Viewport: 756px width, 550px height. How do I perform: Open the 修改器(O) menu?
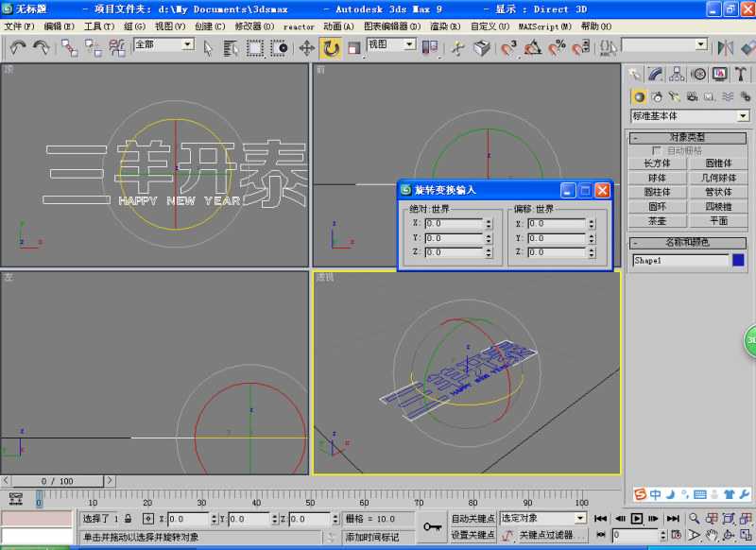point(254,26)
